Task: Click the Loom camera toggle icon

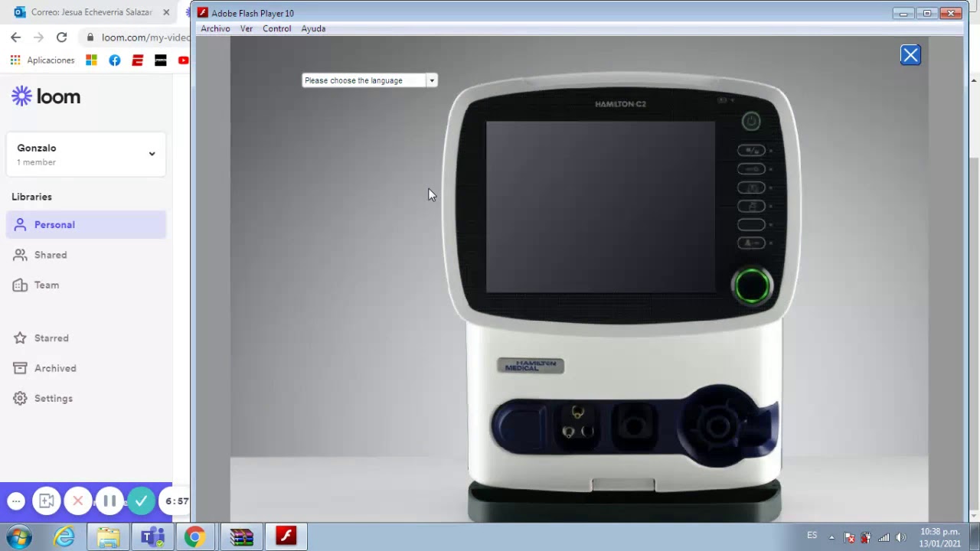Action: coord(46,501)
